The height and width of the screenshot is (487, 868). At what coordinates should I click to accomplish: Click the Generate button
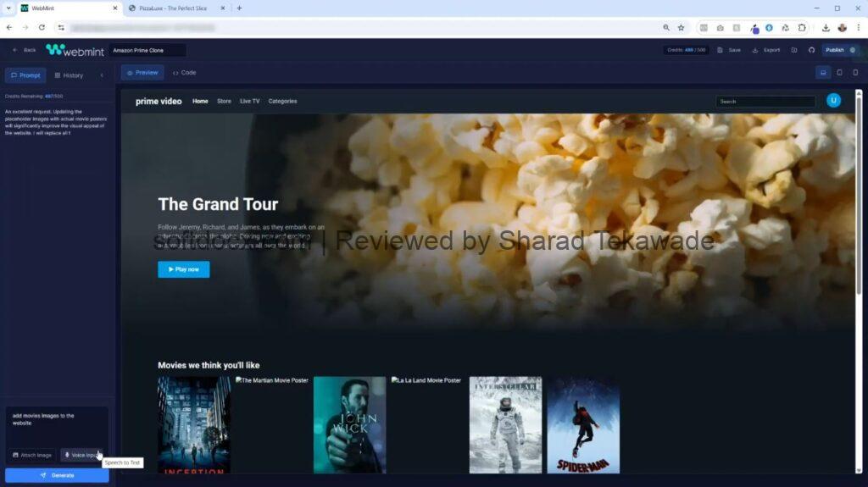coord(57,475)
